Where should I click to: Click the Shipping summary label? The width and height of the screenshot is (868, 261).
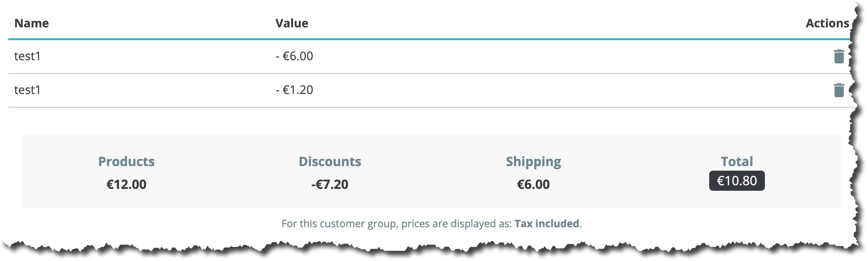click(533, 162)
